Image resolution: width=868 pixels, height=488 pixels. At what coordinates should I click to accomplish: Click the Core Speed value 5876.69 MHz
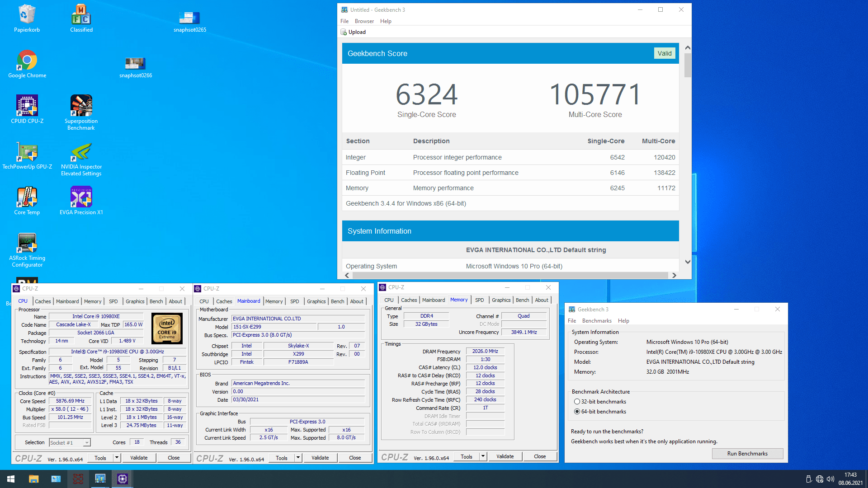point(70,401)
